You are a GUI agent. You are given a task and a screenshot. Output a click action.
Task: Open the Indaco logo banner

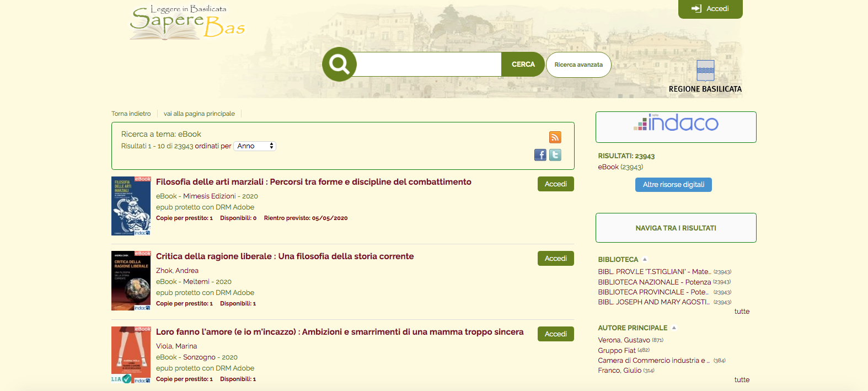pyautogui.click(x=676, y=123)
